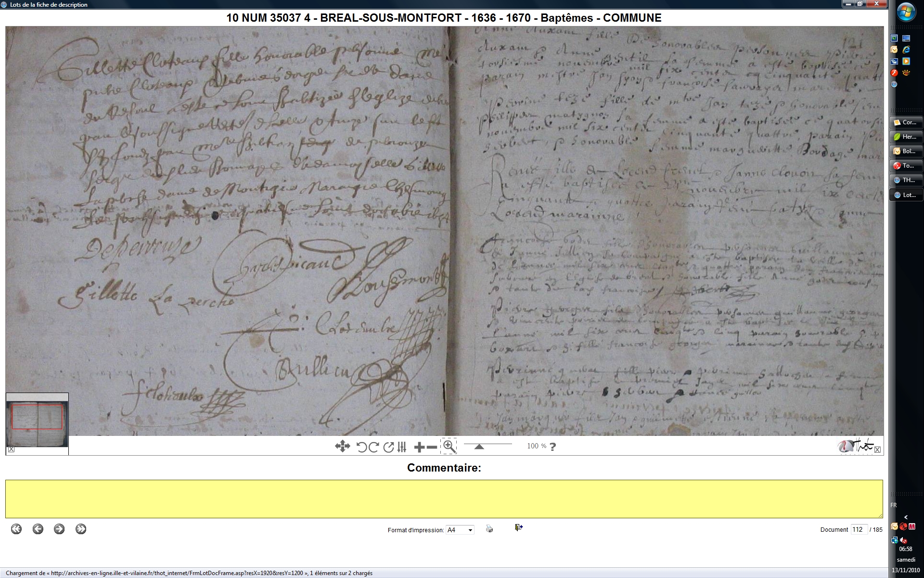Open the print format A4 dropdown
Image resolution: width=924 pixels, height=578 pixels.
point(460,530)
